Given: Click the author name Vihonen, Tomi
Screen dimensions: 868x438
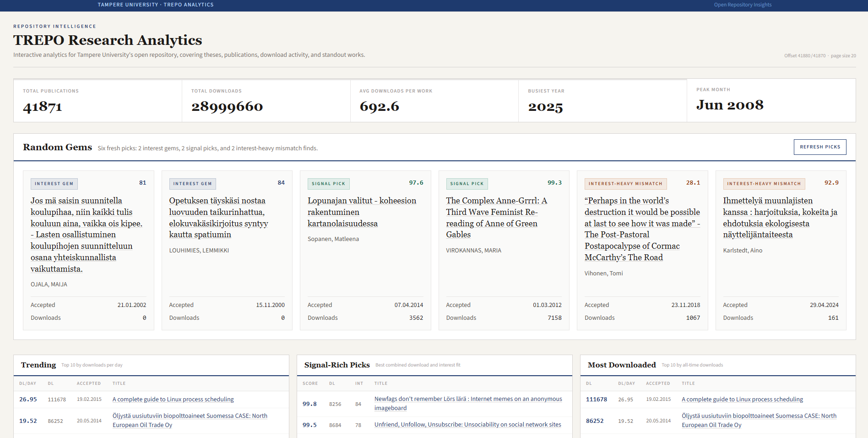Looking at the screenshot, I should point(603,274).
